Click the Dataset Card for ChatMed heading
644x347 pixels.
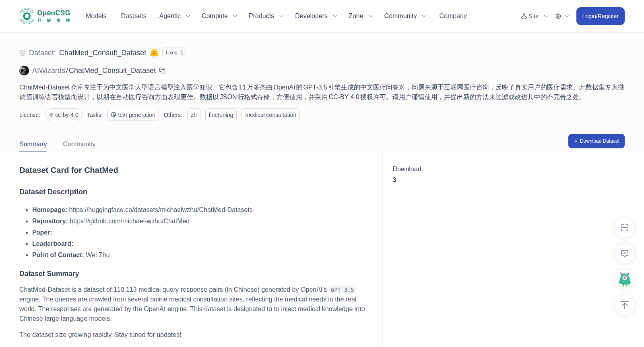click(69, 170)
